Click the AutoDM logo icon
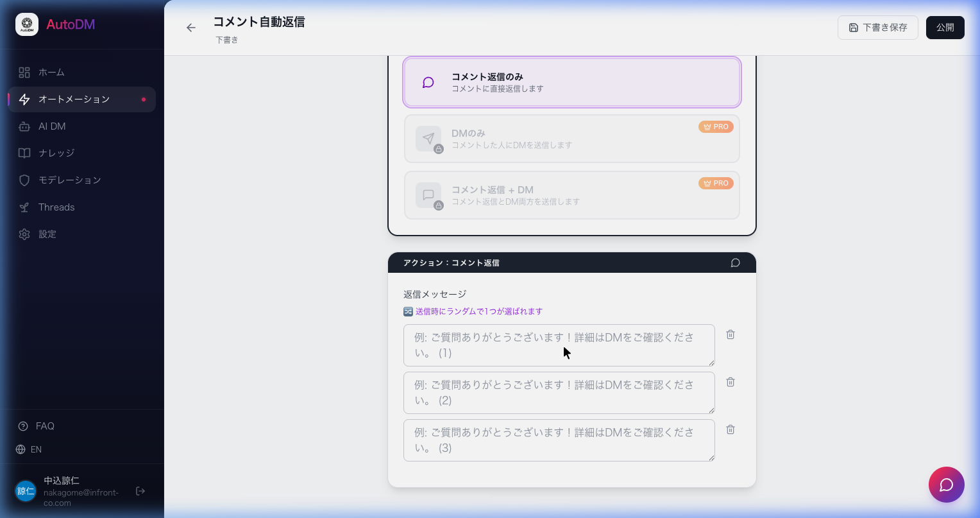Image resolution: width=980 pixels, height=518 pixels. click(x=27, y=24)
